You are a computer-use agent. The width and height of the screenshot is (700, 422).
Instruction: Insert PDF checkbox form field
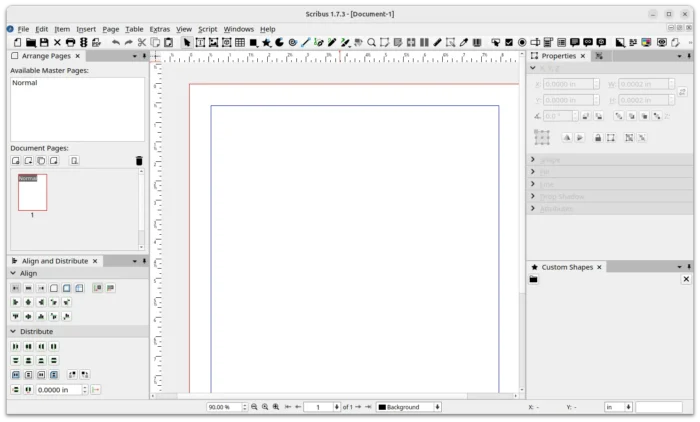[x=509, y=42]
